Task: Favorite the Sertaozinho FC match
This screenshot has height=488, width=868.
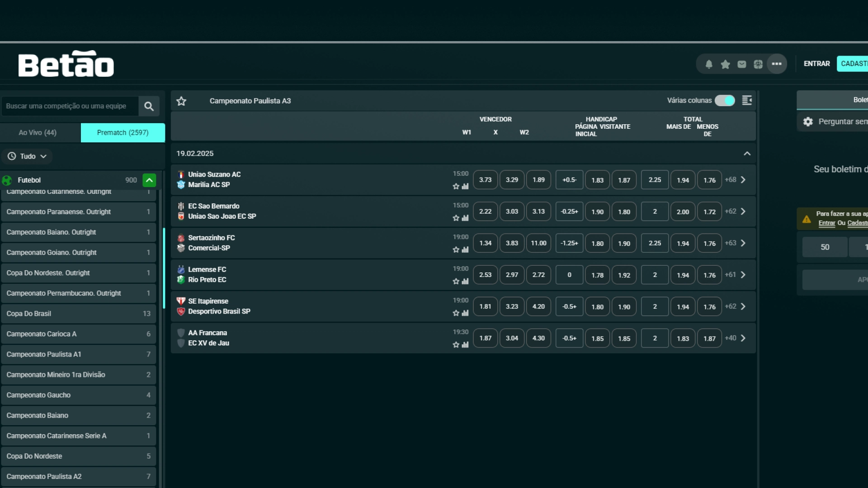Action: (456, 249)
